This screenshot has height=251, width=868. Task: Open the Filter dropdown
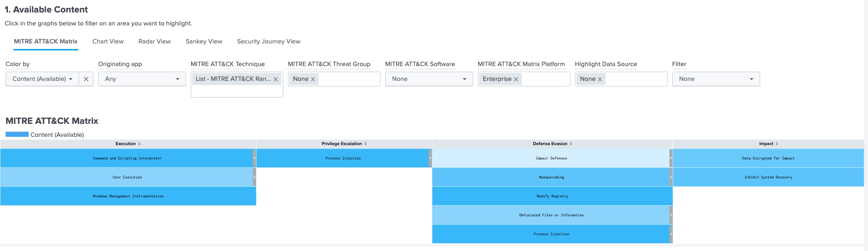point(716,79)
